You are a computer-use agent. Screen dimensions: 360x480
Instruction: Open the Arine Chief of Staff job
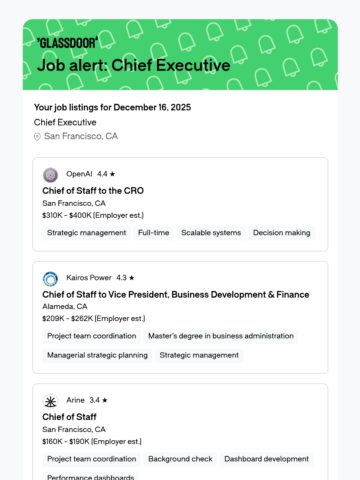(69, 417)
